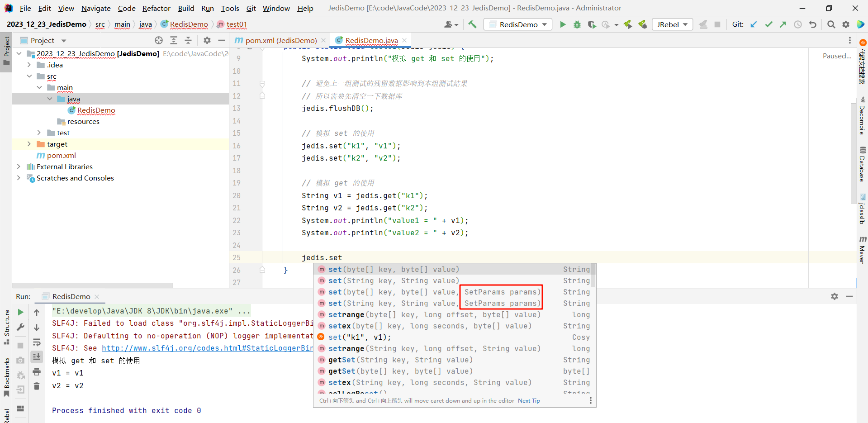Select opened file target icon in Project panel
Screen dimensions: 868x423
click(x=159, y=40)
